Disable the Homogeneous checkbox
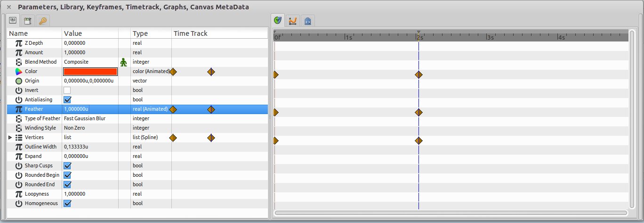 [67, 203]
